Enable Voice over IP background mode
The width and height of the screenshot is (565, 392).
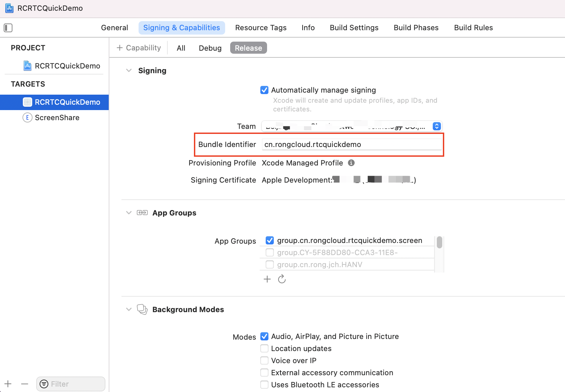tap(264, 360)
